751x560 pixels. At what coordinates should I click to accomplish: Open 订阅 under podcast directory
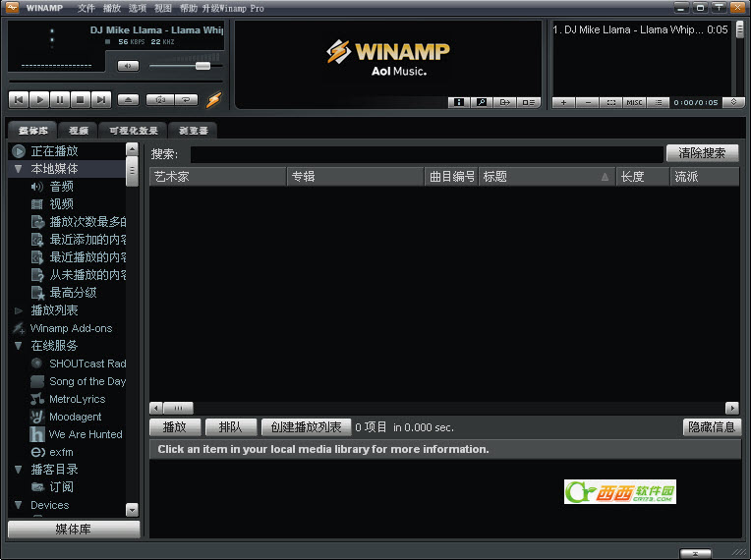click(x=61, y=487)
